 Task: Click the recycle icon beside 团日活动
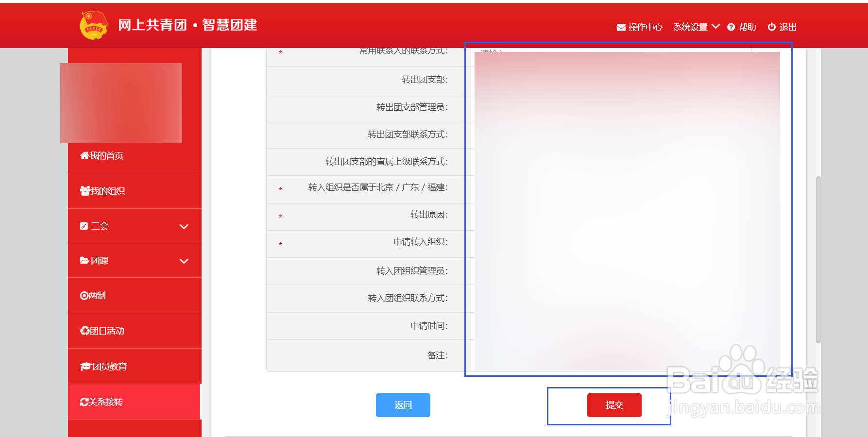tap(85, 331)
